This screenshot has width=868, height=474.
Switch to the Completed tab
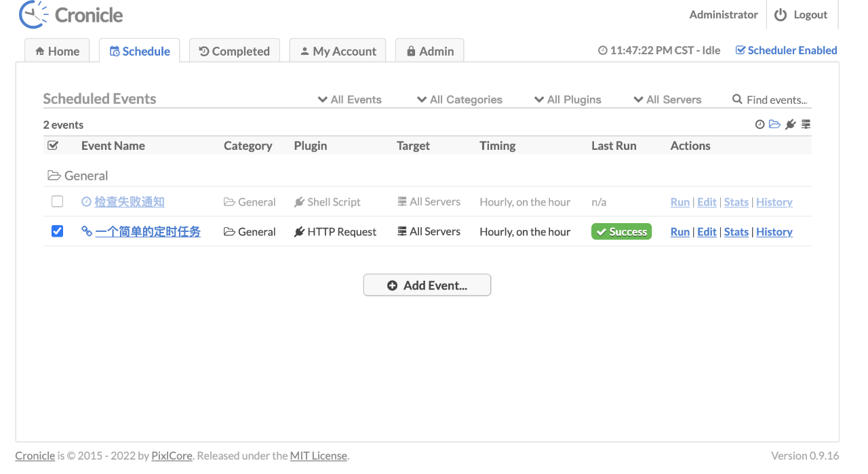point(234,51)
